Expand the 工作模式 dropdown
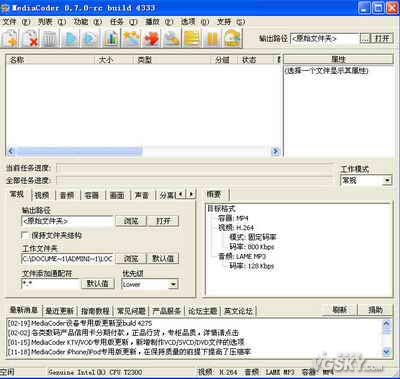Screen dimensions: 400x379 click(387, 180)
